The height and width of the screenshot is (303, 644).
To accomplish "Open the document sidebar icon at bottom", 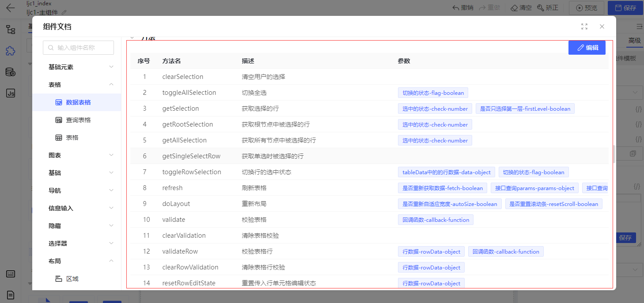I will click(11, 295).
